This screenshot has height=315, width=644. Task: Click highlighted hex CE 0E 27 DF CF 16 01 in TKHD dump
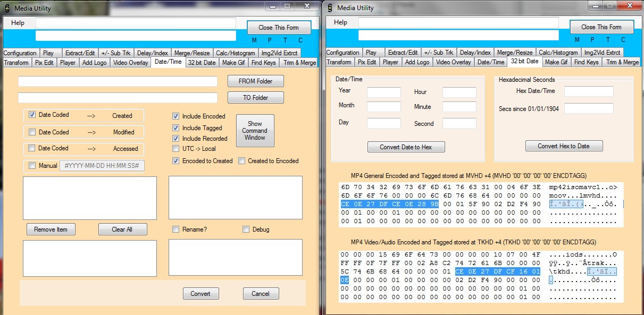[x=498, y=271]
